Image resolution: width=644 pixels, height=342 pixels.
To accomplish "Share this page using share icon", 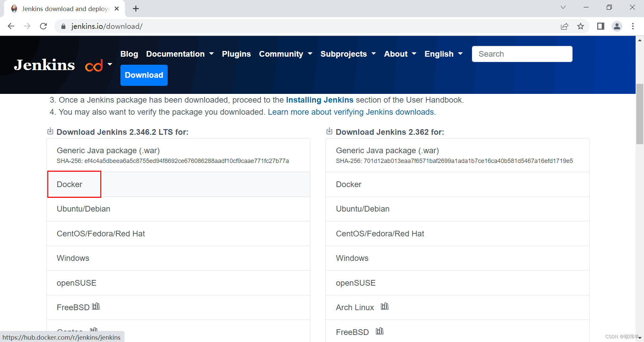I will click(x=565, y=26).
